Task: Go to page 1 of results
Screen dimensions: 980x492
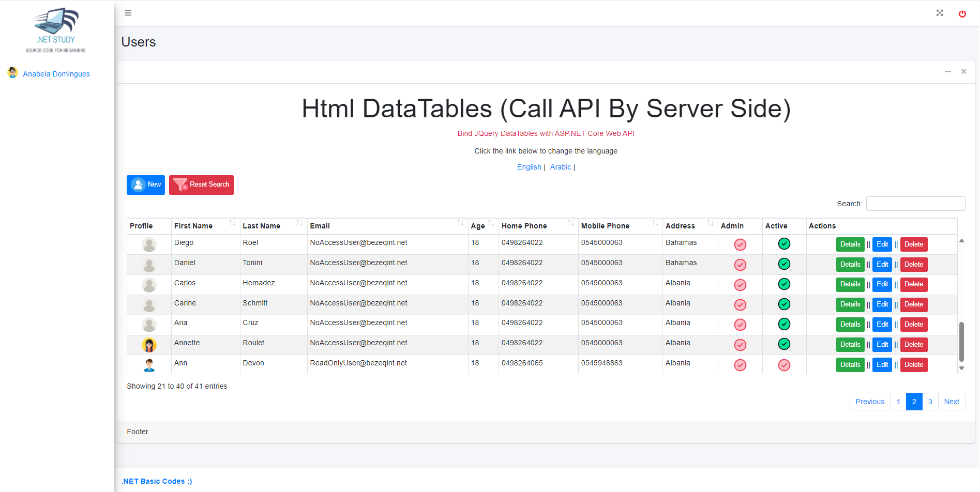Action: (898, 402)
